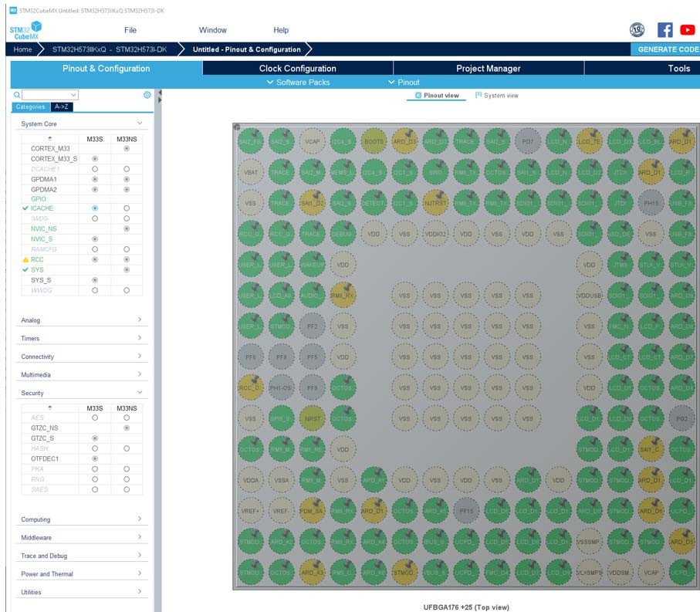Select the VSSA pin on the chip

[x=281, y=480]
